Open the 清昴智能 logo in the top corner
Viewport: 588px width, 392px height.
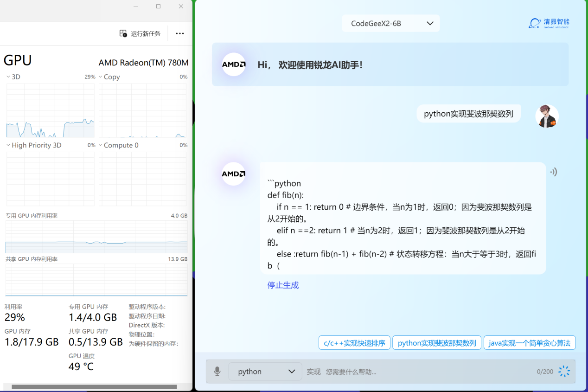tap(549, 22)
